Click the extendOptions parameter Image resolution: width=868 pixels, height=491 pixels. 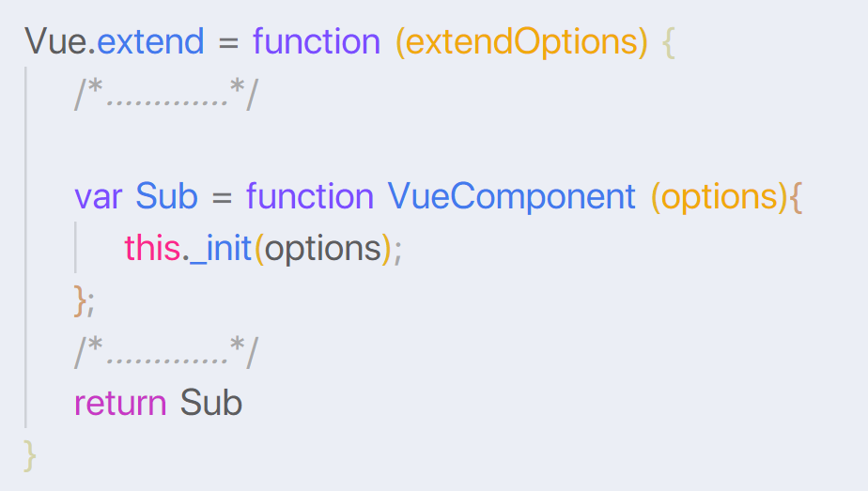521,42
